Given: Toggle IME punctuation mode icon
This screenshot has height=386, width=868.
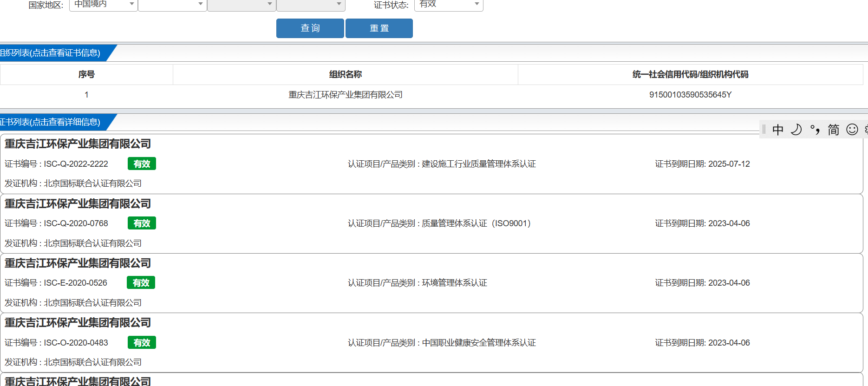Looking at the screenshot, I should 815,130.
